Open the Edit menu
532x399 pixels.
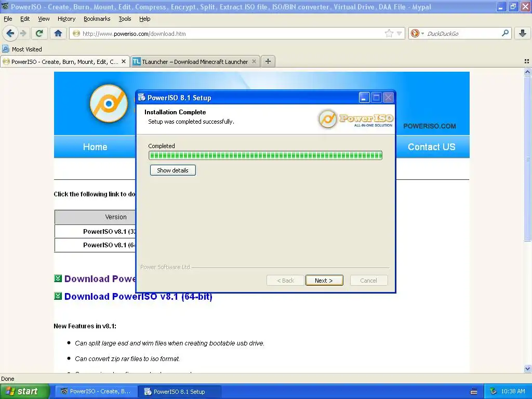coord(25,19)
